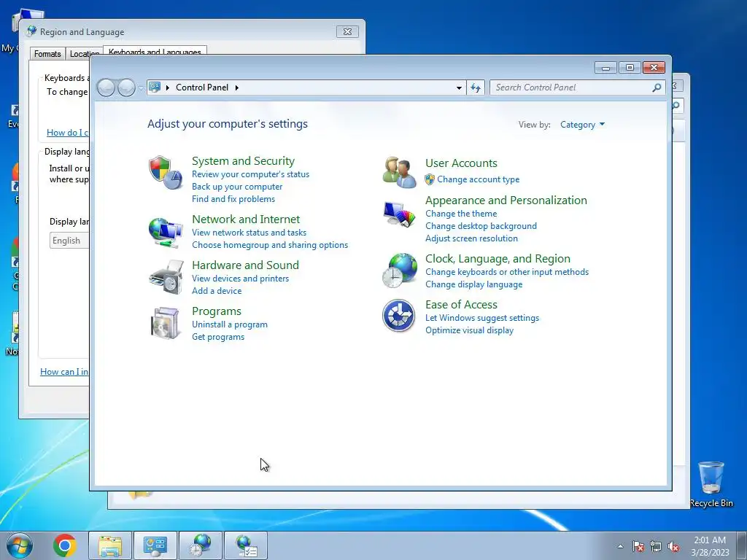Open the Hardware and Sound printer icon
The image size is (747, 560).
tap(166, 276)
